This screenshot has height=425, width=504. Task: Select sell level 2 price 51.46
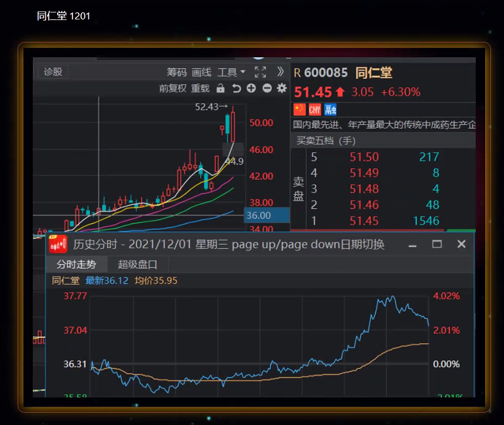coord(364,205)
